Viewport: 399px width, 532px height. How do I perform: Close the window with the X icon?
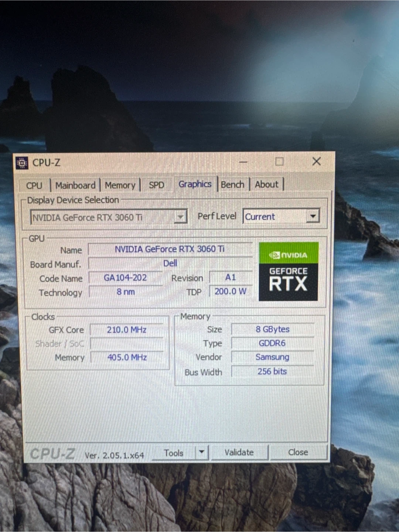[x=316, y=161]
